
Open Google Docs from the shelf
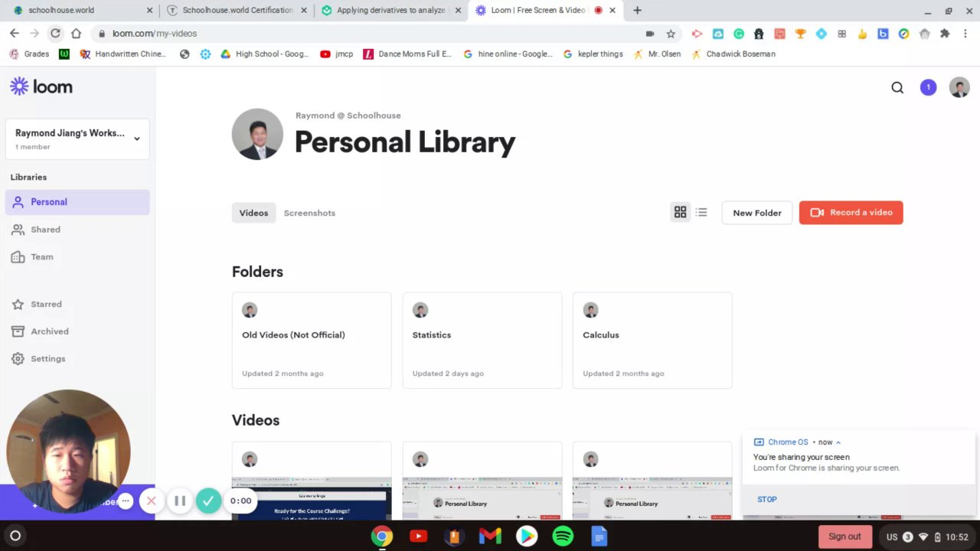pyautogui.click(x=599, y=536)
